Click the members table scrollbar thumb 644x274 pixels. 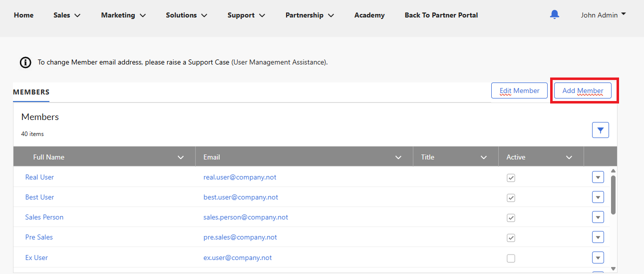pos(614,195)
